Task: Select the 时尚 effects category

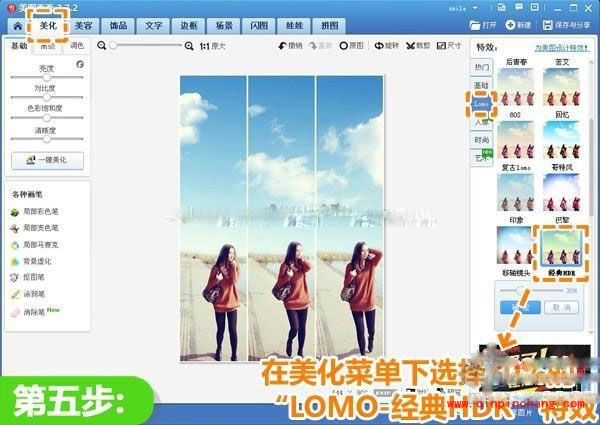Action: click(x=481, y=140)
